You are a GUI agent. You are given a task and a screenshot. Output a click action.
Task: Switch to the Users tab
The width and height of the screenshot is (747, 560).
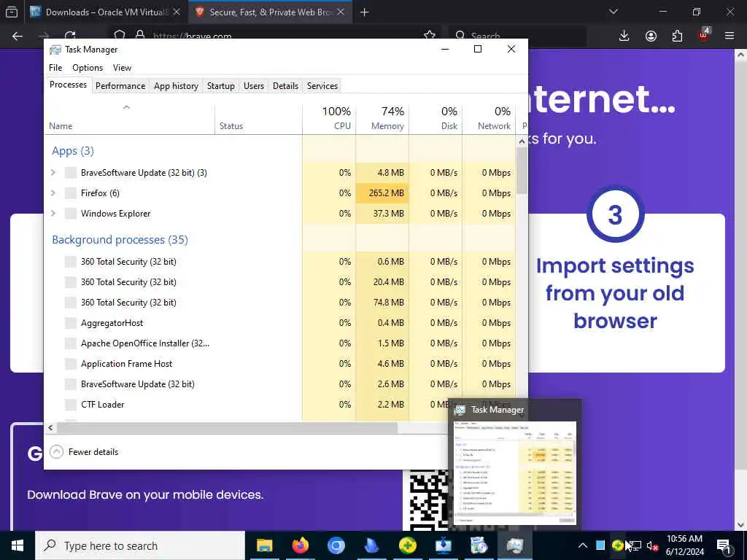pyautogui.click(x=253, y=86)
